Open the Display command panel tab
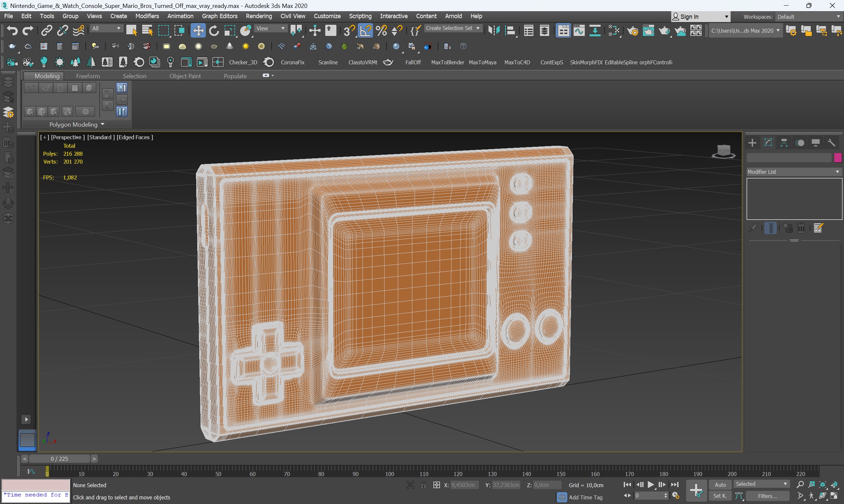 (x=816, y=143)
